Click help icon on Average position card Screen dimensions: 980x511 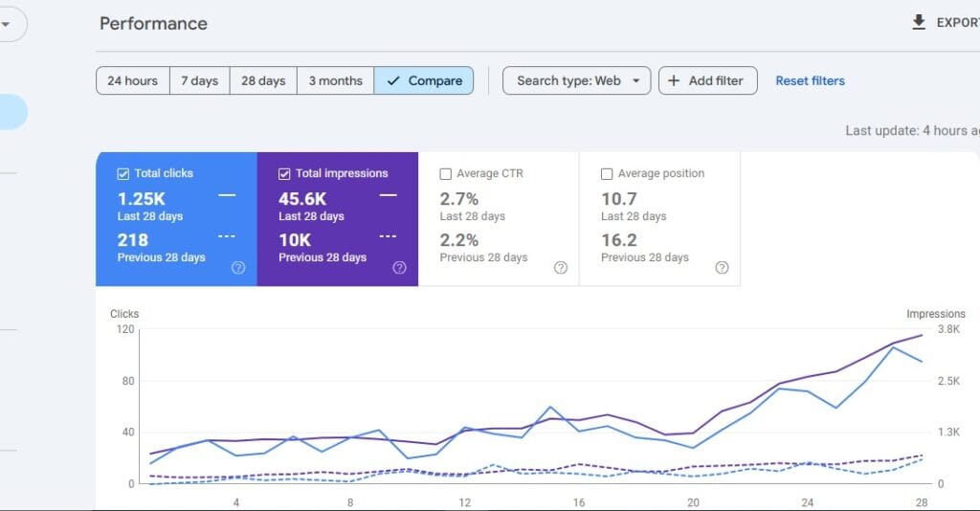click(x=723, y=268)
